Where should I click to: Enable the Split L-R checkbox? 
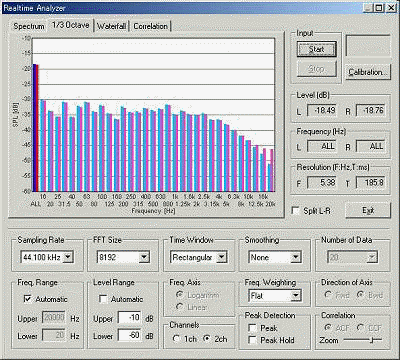(x=295, y=211)
